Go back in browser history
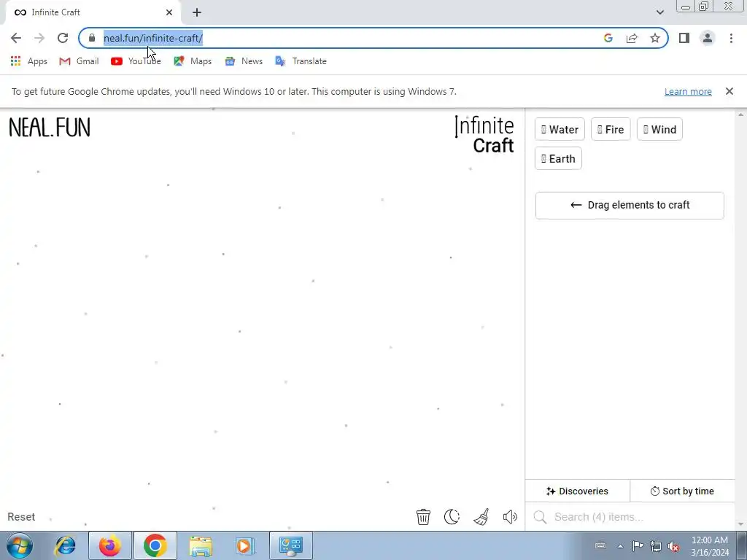The height and width of the screenshot is (560, 747). [16, 38]
